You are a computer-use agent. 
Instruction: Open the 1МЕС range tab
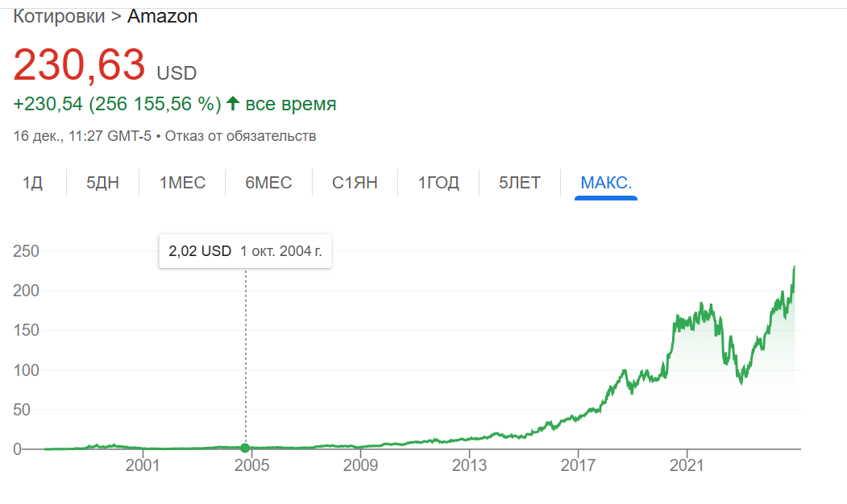click(x=182, y=183)
